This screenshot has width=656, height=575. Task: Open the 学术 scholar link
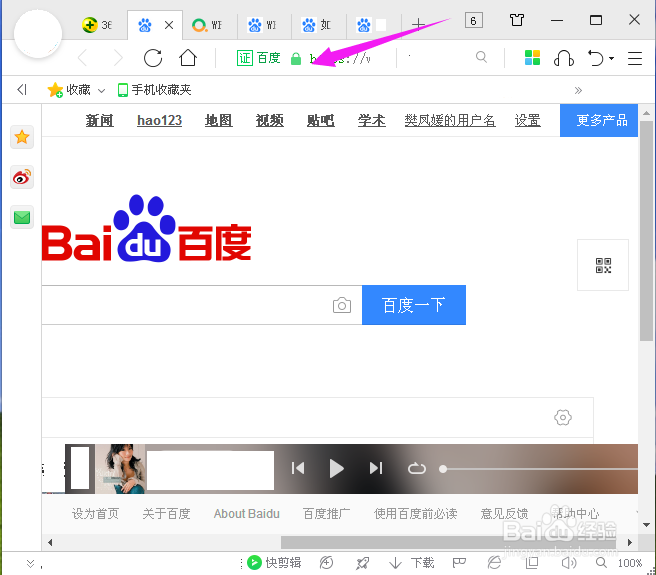(372, 121)
